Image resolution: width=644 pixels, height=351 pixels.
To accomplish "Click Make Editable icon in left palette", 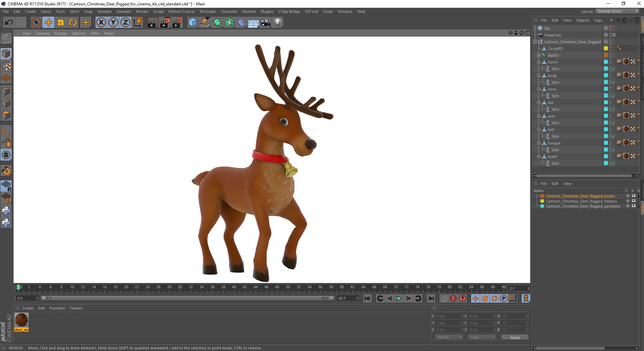I will (x=6, y=39).
